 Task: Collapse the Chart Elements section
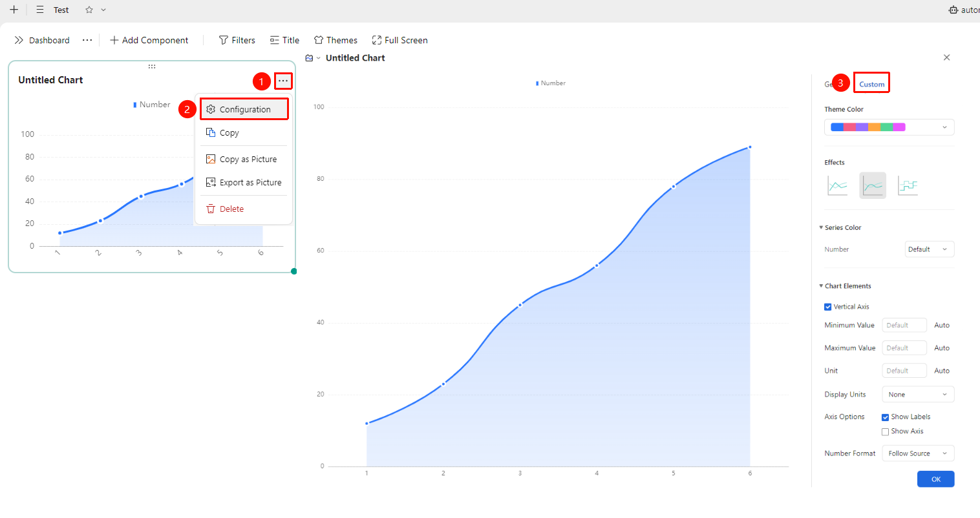pyautogui.click(x=822, y=285)
